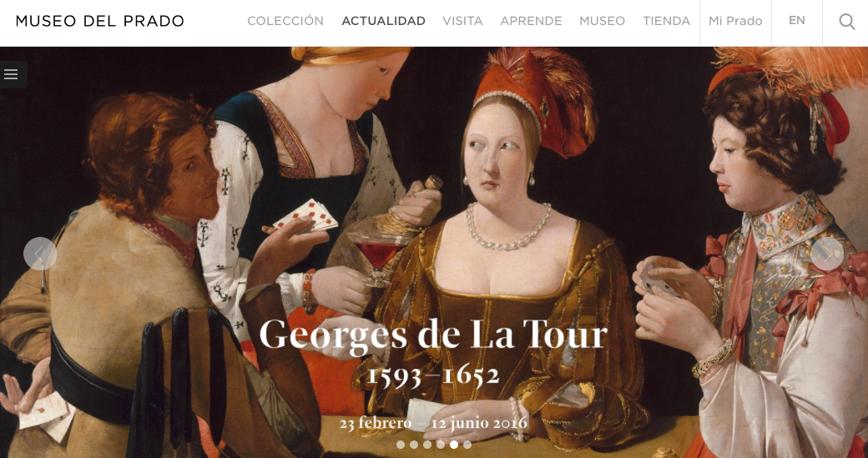Open the Georges de La Tour exhibition title
This screenshot has width=868, height=458.
(433, 335)
